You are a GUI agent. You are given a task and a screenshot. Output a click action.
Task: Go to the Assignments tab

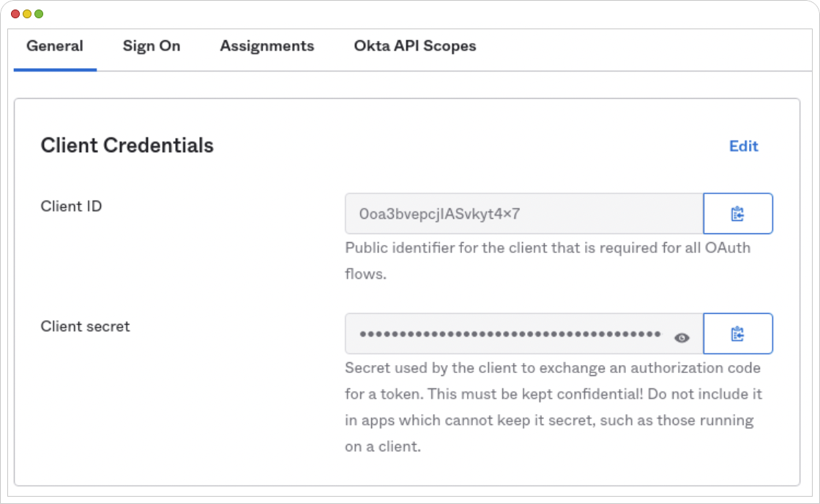pos(266,46)
